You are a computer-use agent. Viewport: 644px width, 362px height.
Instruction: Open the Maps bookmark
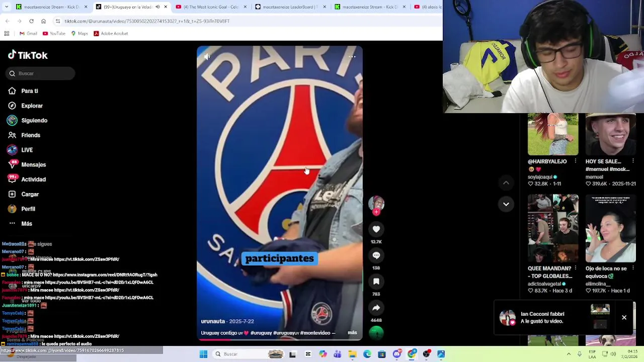click(x=79, y=34)
